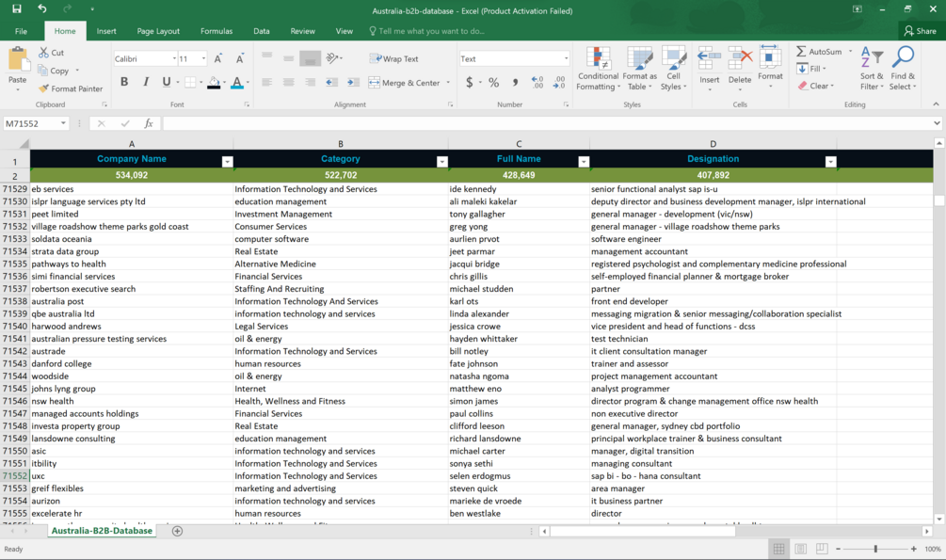Decrease font size with the small A
The width and height of the screenshot is (946, 560).
[x=239, y=59]
